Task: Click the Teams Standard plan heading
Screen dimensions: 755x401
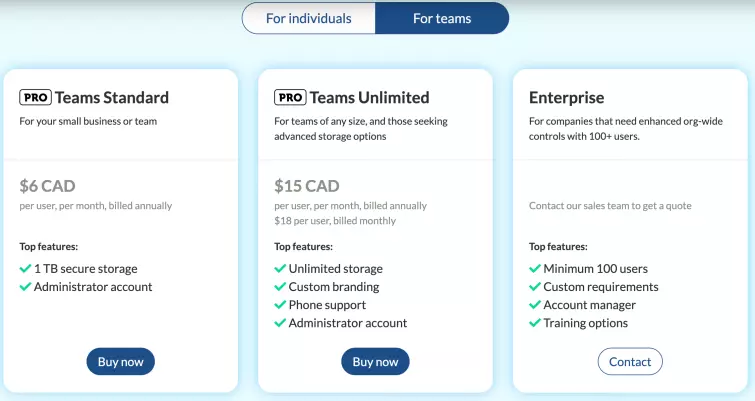Action: pyautogui.click(x=112, y=97)
